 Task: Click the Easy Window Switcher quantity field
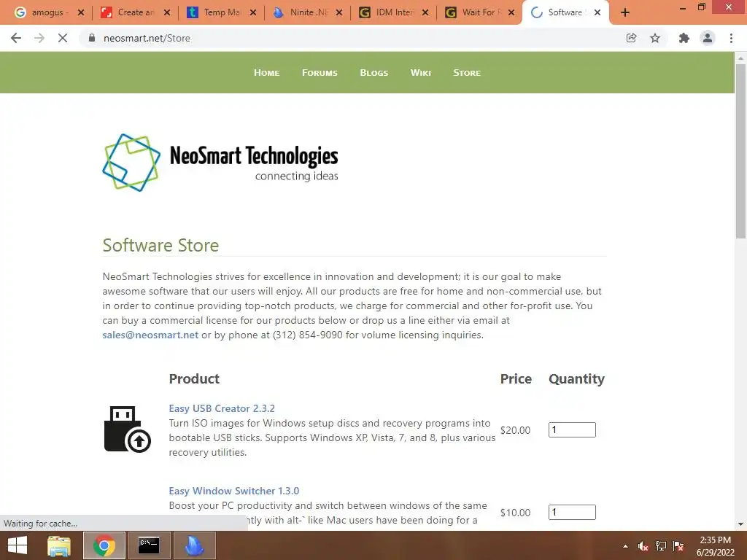click(572, 513)
